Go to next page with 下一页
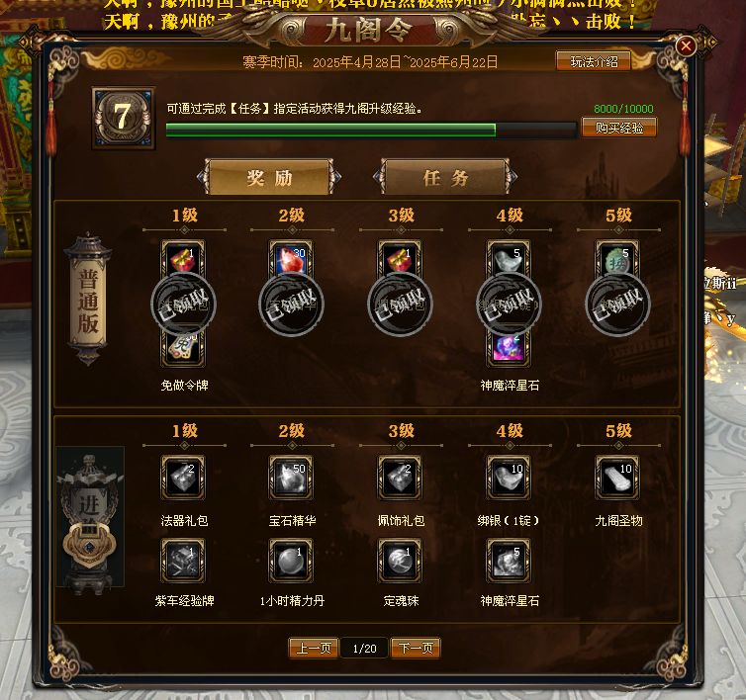This screenshot has width=746, height=700. pyautogui.click(x=416, y=649)
